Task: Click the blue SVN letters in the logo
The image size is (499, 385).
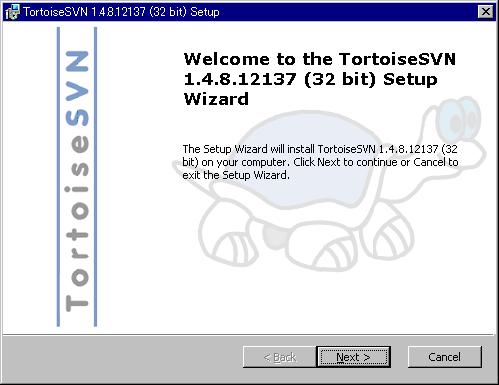Action: click(77, 88)
